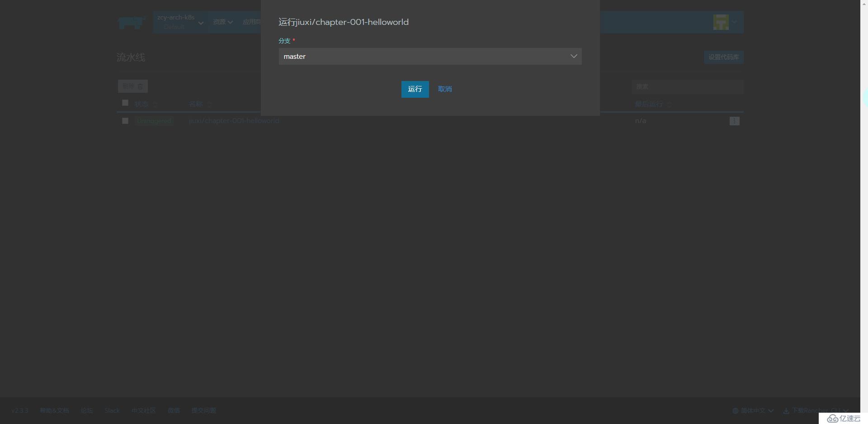Expand the zcy-arch-k8s cluster selector

tap(180, 22)
